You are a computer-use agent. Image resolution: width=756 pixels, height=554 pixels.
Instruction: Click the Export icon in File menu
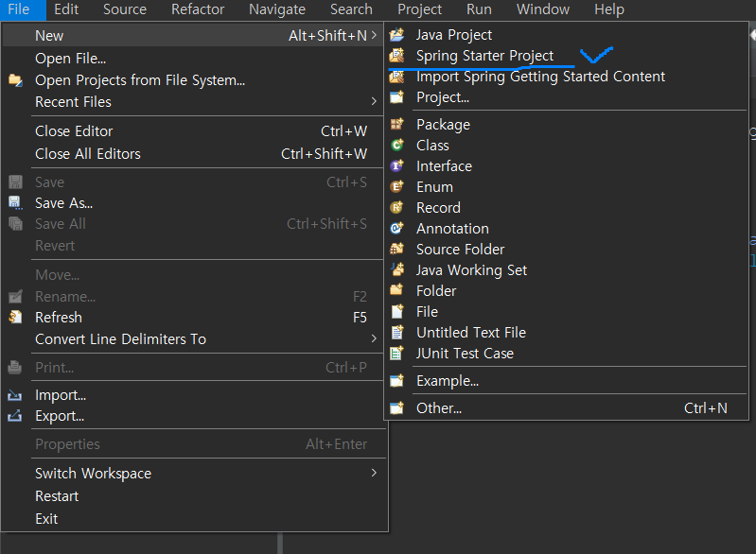pyautogui.click(x=15, y=416)
